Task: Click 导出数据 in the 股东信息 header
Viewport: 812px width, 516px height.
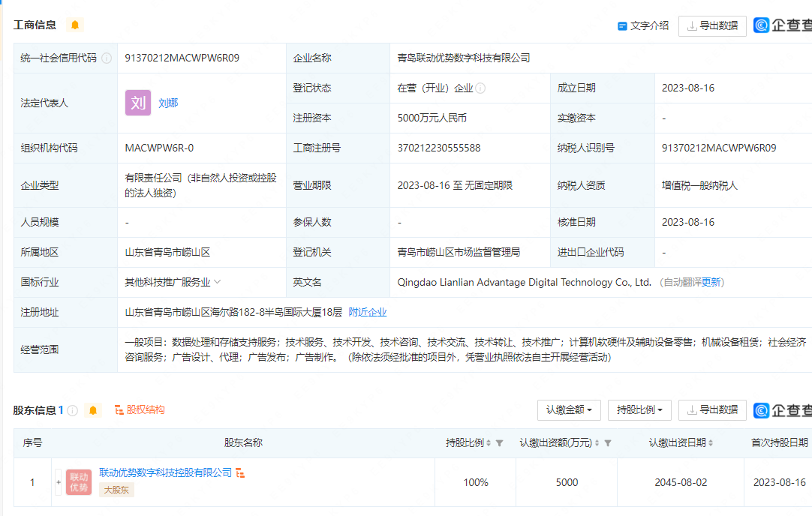Action: (x=713, y=410)
